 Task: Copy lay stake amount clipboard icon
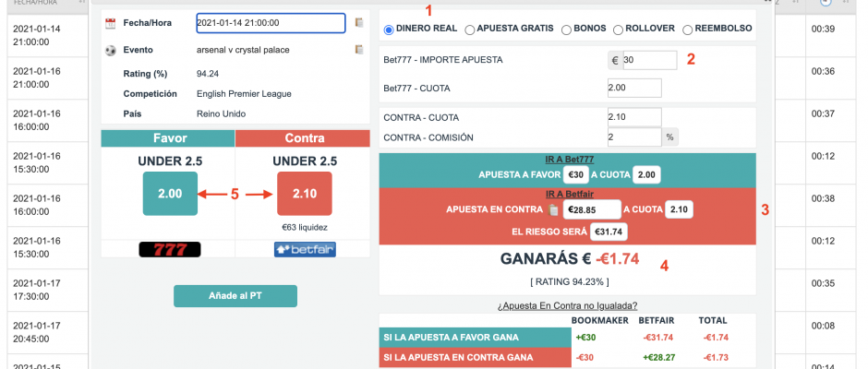552,209
